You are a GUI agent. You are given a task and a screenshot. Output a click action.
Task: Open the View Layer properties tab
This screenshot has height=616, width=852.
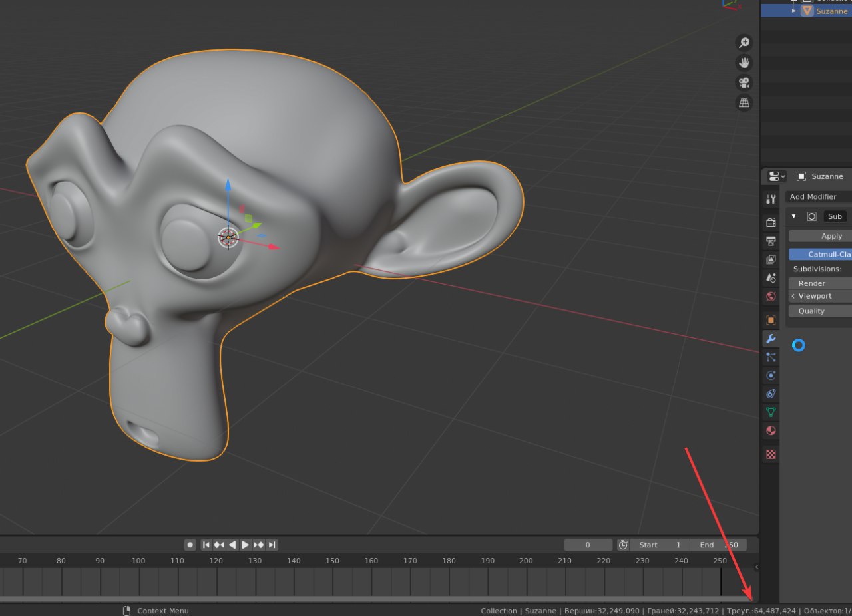pyautogui.click(x=771, y=259)
